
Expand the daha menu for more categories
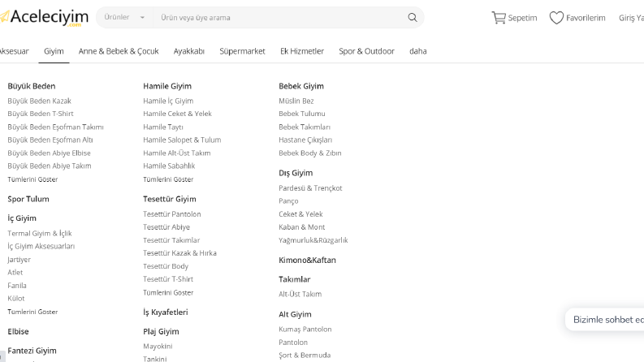(x=417, y=51)
